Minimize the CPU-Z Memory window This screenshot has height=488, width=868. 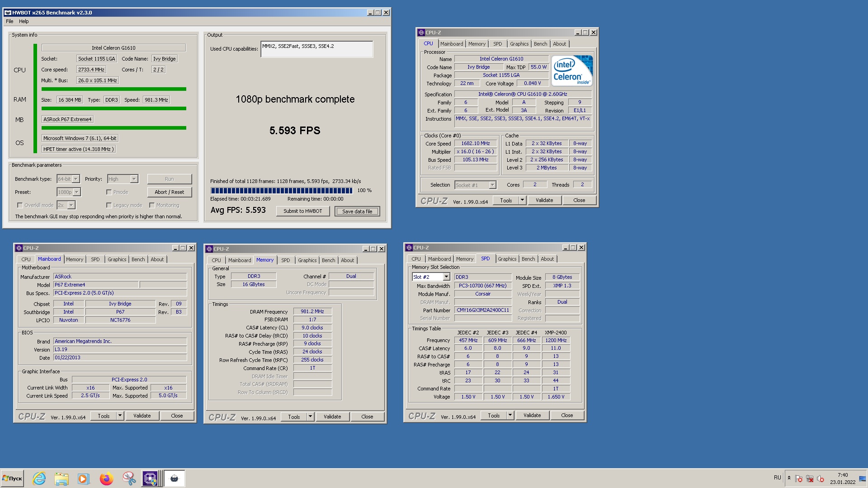click(365, 249)
